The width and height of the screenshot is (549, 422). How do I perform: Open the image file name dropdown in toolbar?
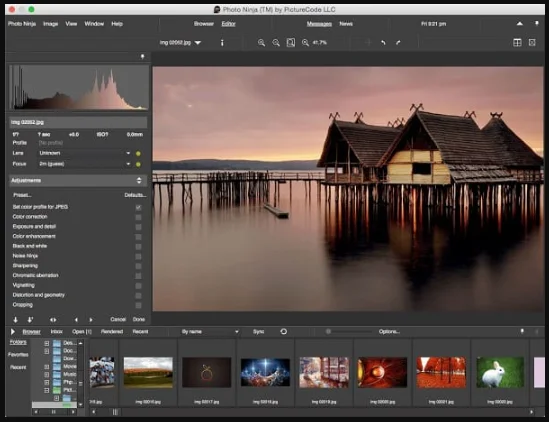tap(198, 43)
